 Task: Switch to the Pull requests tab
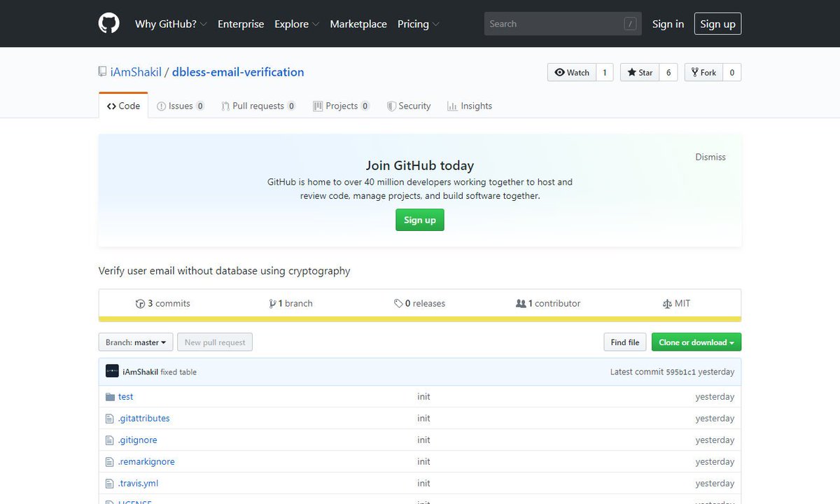(x=258, y=106)
